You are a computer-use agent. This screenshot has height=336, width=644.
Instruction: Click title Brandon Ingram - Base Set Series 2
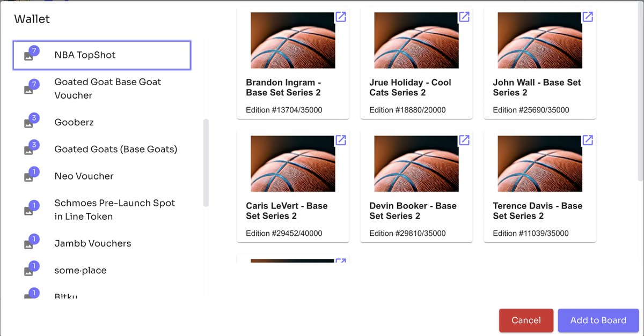tap(283, 87)
